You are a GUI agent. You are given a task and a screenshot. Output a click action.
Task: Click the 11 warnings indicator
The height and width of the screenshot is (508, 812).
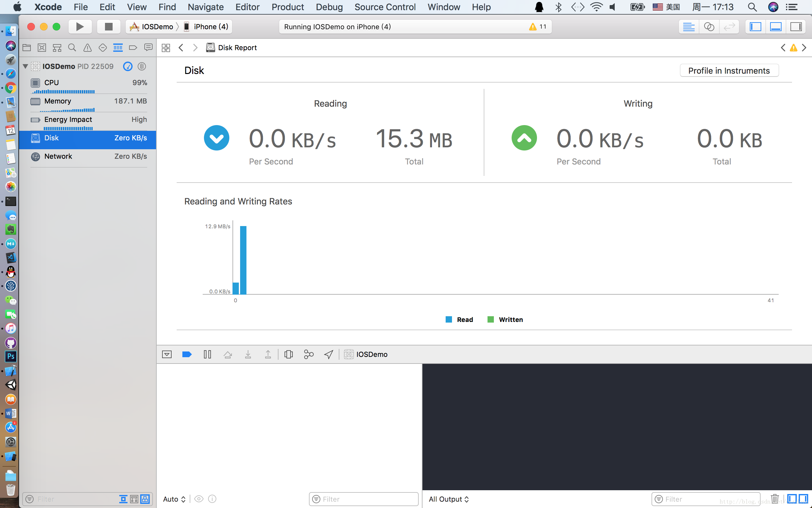pos(538,27)
